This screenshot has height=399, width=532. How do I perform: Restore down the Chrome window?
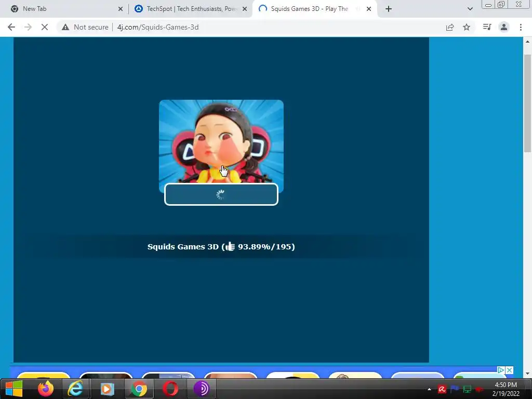(501, 5)
